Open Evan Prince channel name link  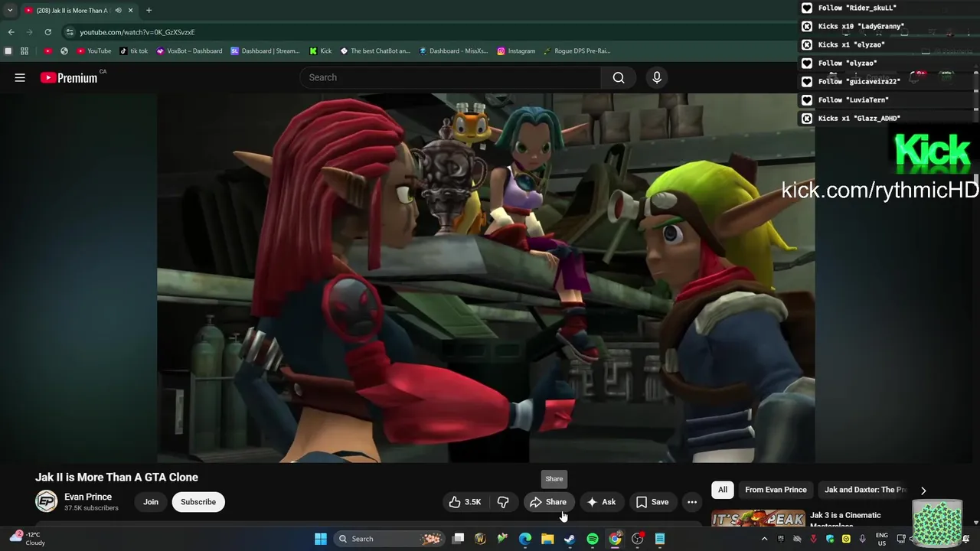click(88, 497)
